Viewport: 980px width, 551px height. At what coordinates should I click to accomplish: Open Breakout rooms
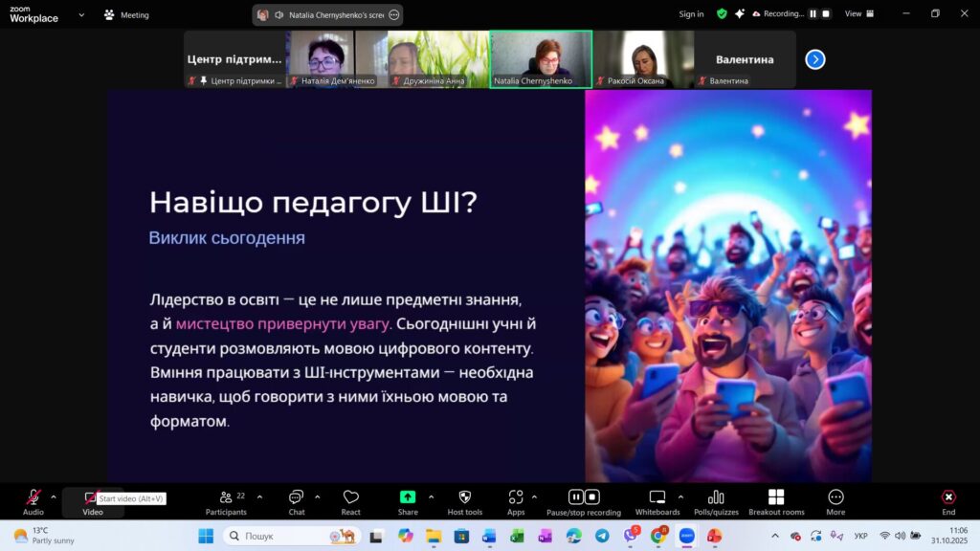click(776, 501)
